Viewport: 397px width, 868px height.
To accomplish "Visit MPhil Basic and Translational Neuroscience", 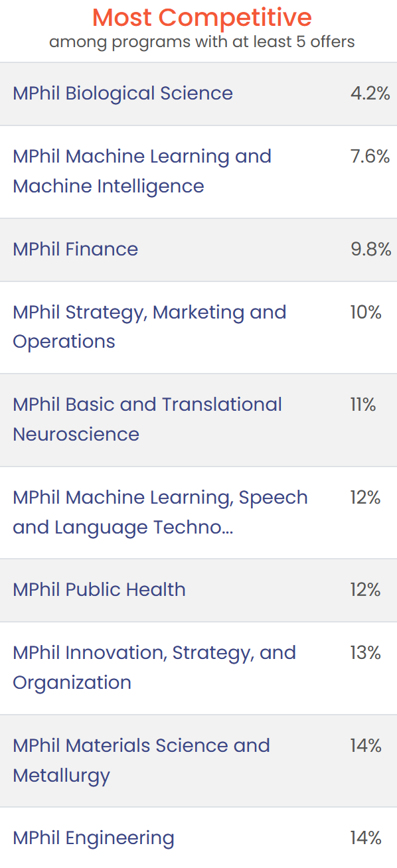I will coord(147,419).
